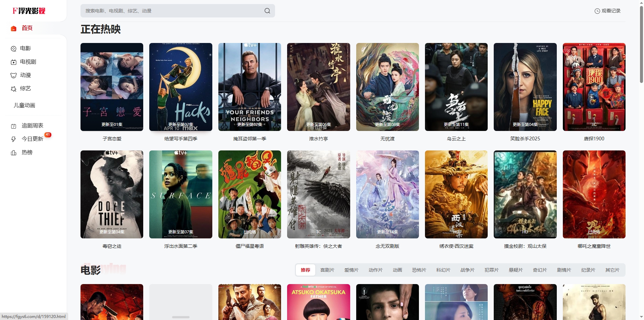Image resolution: width=644 pixels, height=320 pixels.
Task: Click the watch history clock icon
Action: pos(597,11)
